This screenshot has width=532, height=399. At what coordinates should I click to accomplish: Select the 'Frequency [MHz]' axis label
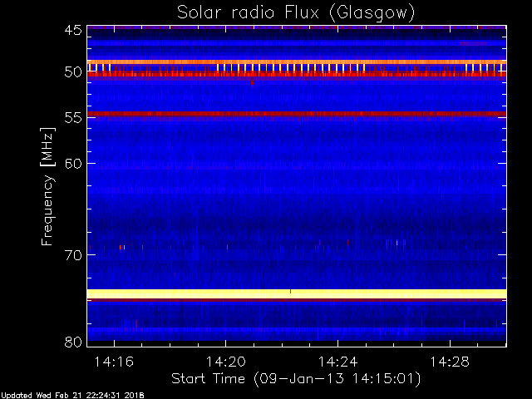(x=47, y=186)
